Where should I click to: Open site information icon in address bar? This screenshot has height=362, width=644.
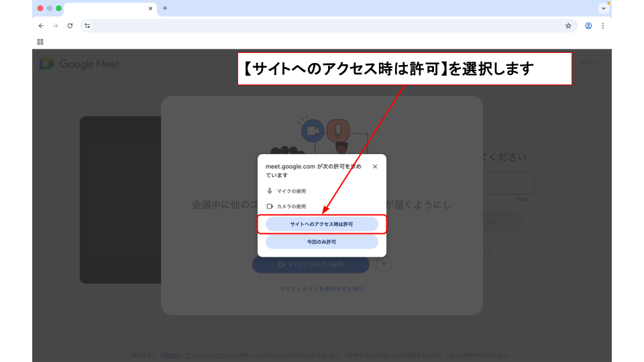(87, 25)
